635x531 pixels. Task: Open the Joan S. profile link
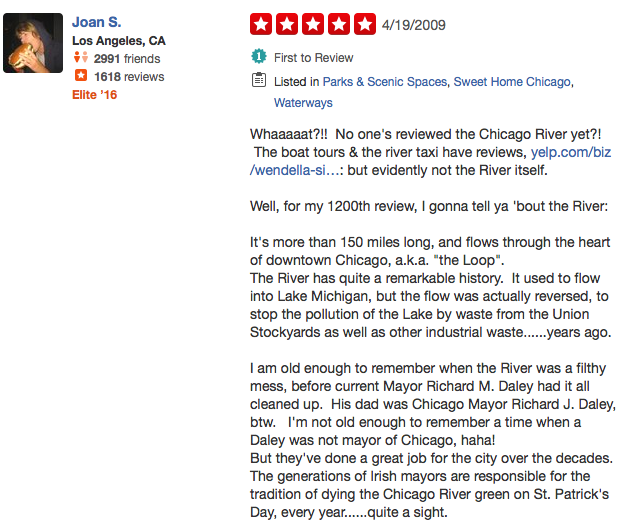pos(96,22)
